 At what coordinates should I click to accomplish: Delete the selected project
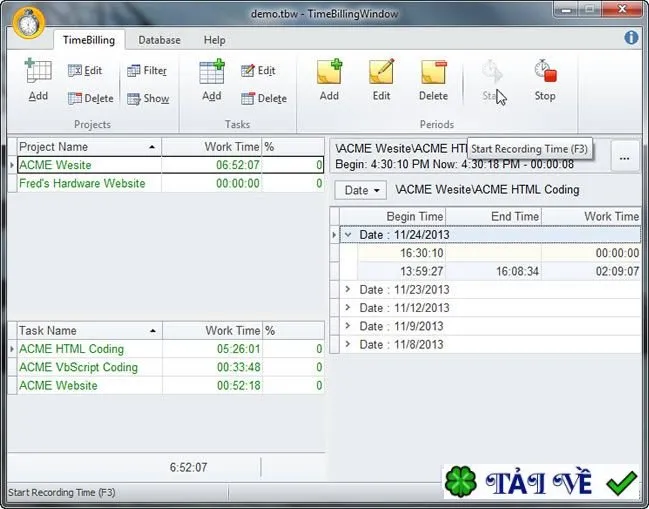click(x=91, y=98)
